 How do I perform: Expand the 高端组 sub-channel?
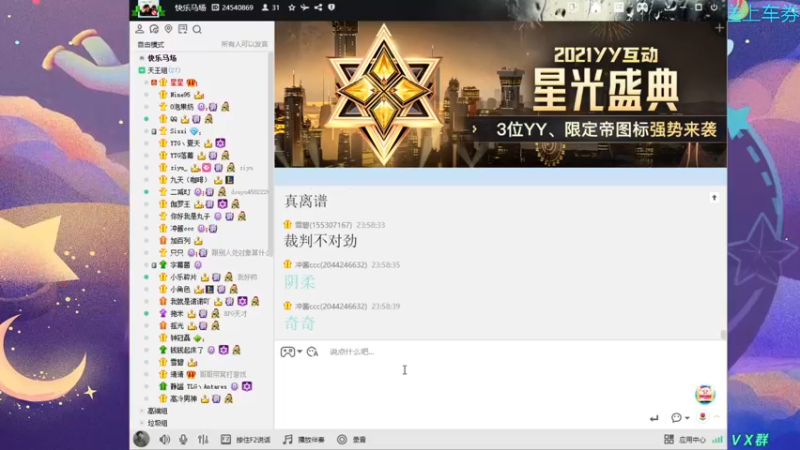(x=142, y=411)
